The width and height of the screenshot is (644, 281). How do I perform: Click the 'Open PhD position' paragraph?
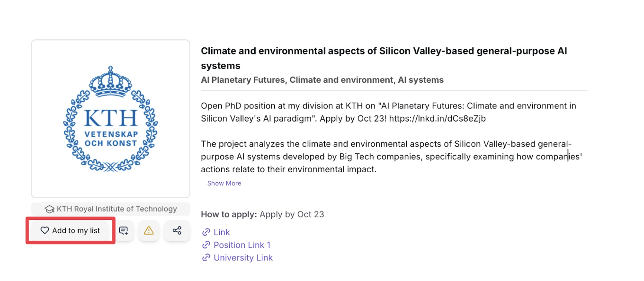click(388, 112)
